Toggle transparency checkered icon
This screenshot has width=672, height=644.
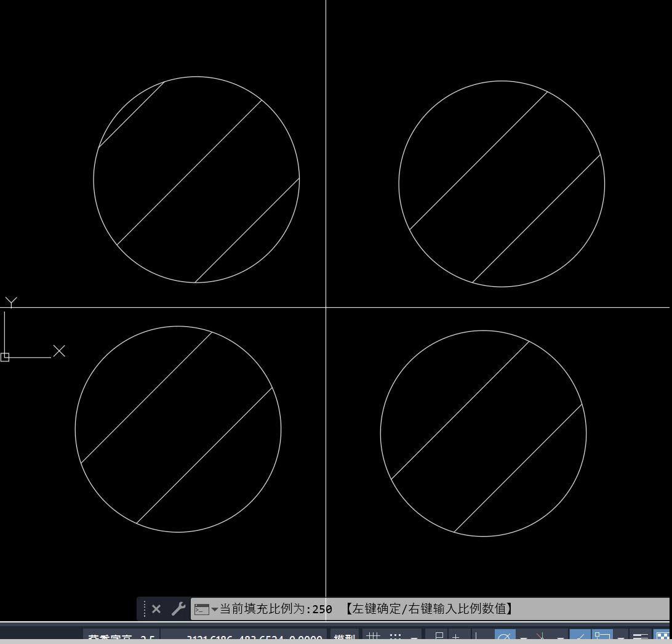point(663,638)
